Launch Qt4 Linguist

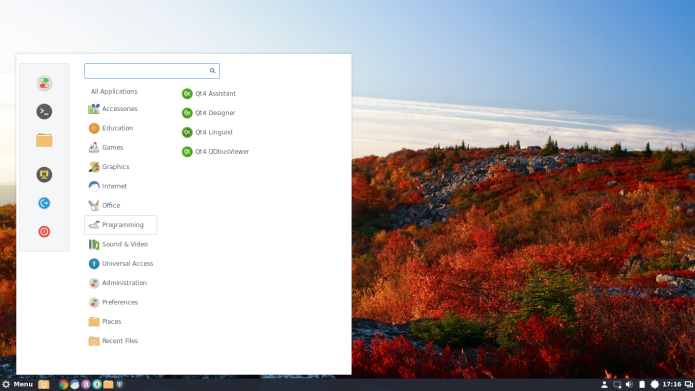tap(207, 132)
